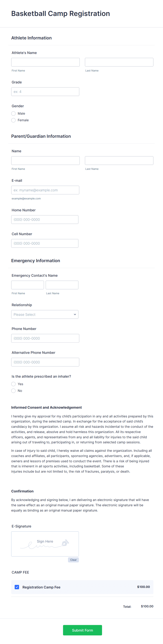Viewport: 163px width, 644px height.
Task: Uncheck the Registration Camp Fee checkbox
Action: coord(17,587)
